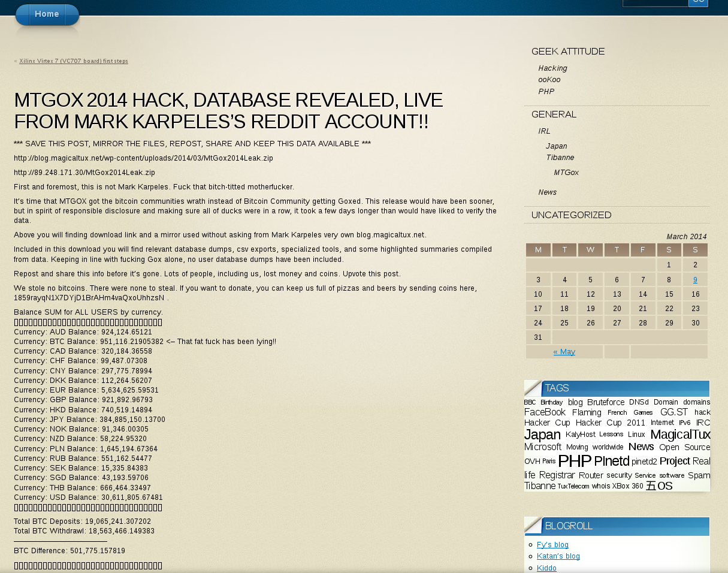Open the GG.ST tag

point(674,412)
